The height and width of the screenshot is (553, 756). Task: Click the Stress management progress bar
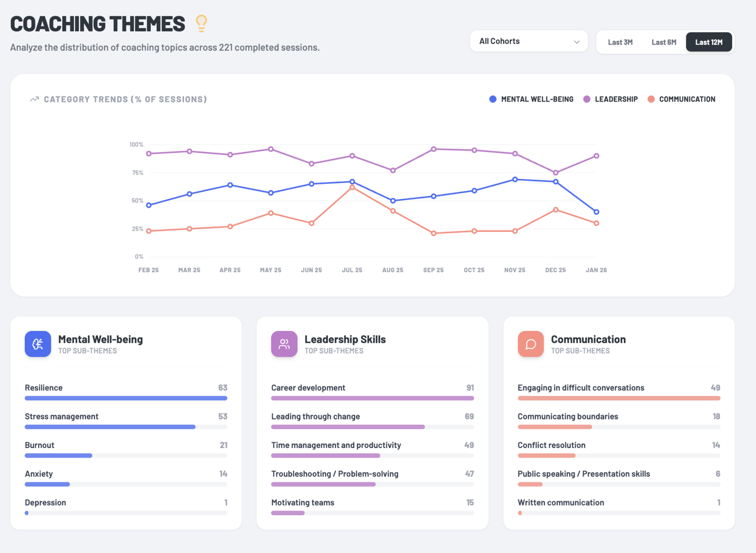coord(110,427)
